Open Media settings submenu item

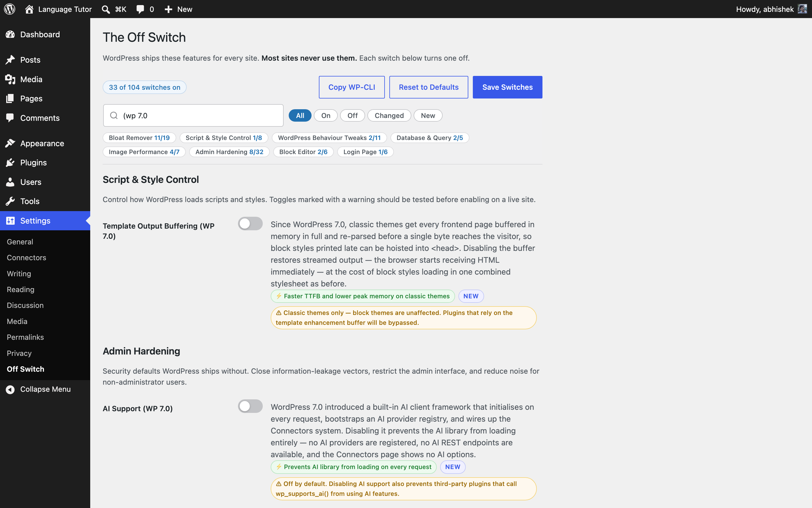coord(17,321)
